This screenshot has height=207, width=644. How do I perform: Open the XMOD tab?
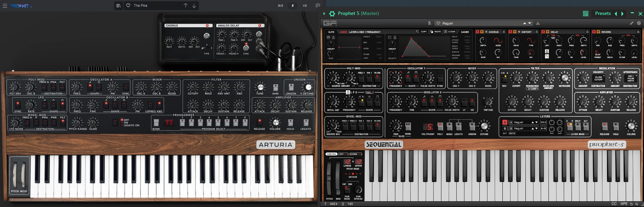[x=344, y=32]
